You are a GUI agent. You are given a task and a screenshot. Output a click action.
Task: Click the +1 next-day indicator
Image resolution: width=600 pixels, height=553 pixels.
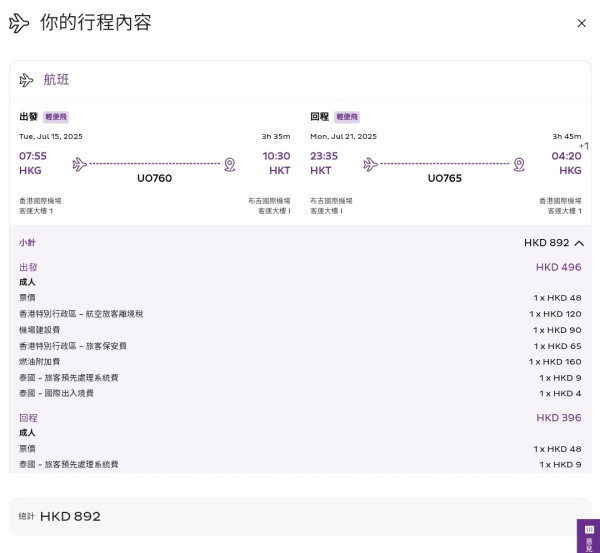tap(584, 146)
